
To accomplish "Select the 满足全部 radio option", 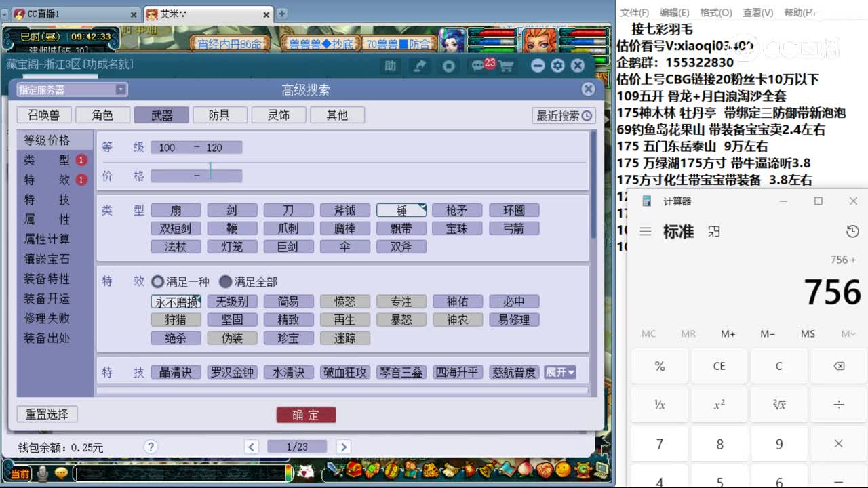I will pos(224,282).
